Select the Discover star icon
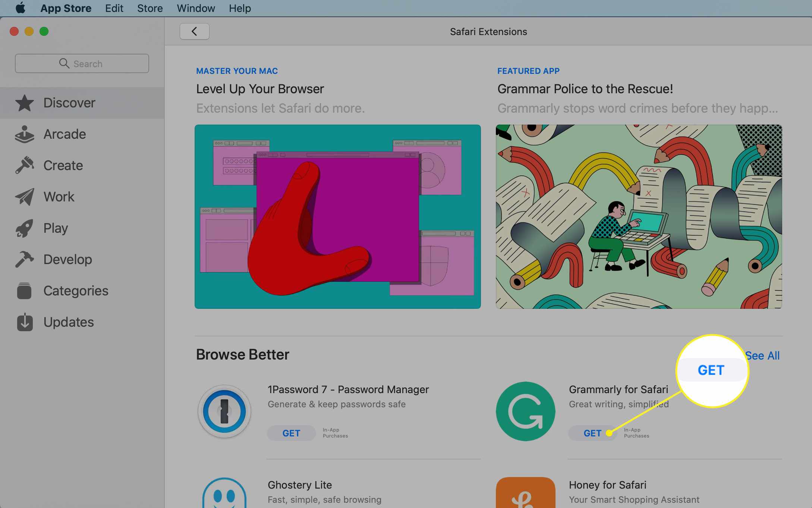This screenshot has height=508, width=812. point(25,103)
